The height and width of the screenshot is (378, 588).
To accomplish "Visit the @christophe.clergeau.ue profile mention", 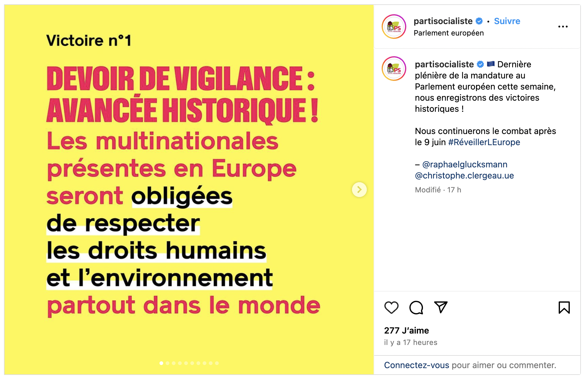I will tap(464, 175).
